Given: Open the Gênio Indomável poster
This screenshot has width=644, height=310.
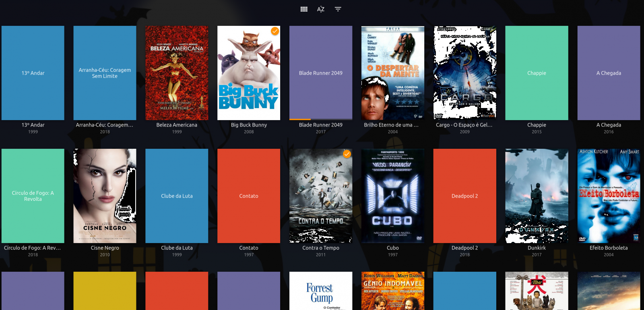Looking at the screenshot, I should pyautogui.click(x=393, y=291).
